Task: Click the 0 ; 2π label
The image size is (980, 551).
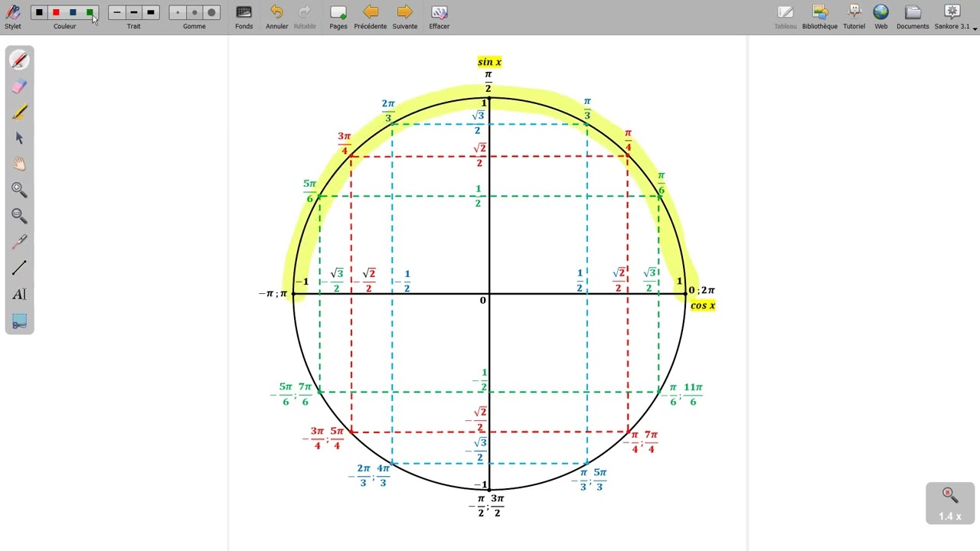Action: coord(702,290)
